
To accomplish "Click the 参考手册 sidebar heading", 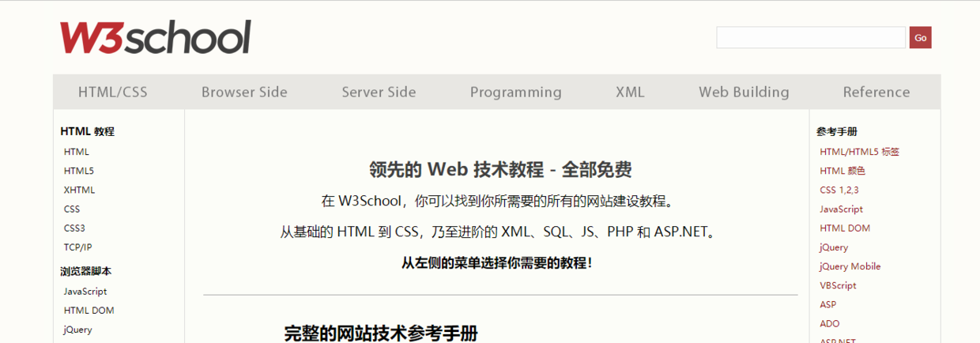I will tap(837, 131).
